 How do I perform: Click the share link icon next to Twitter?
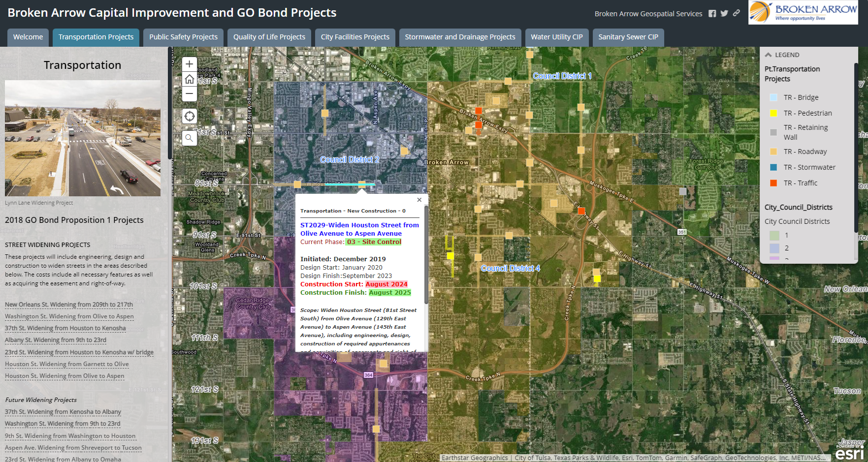pyautogui.click(x=736, y=14)
